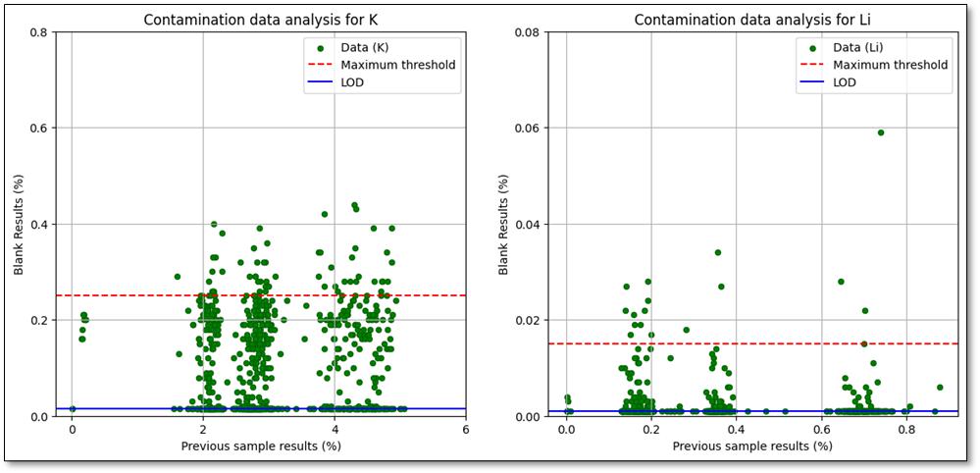Click the 'LOD' label in K plot legend

pos(353,82)
